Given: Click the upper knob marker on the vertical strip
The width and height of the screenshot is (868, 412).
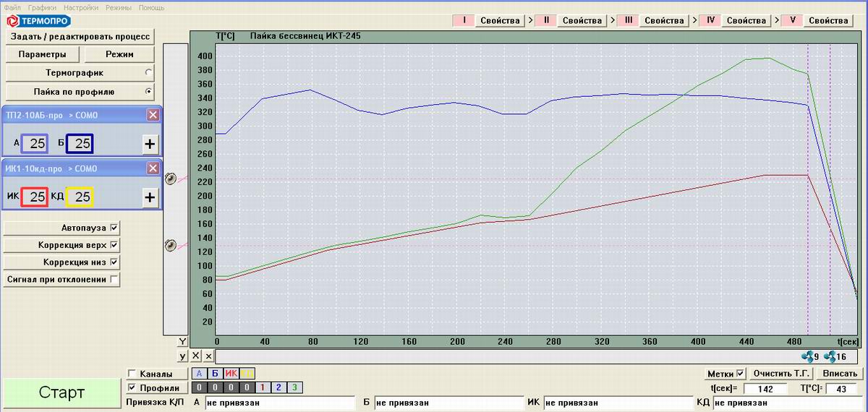Looking at the screenshot, I should [x=171, y=179].
